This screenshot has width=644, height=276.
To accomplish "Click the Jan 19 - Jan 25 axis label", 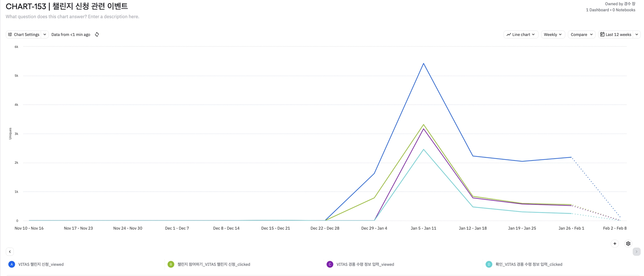I will point(522,228).
